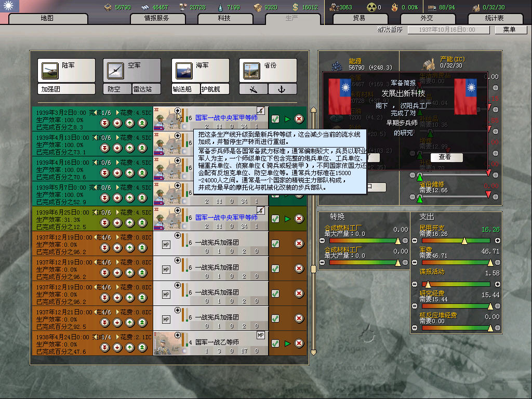This screenshot has height=399, width=532.
Task: Cancel the 1939年6月25日 production line
Action: [x=299, y=219]
